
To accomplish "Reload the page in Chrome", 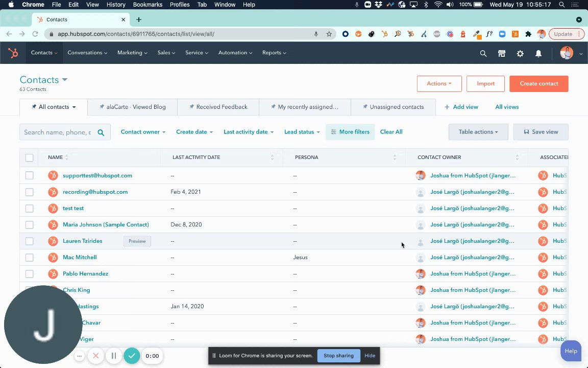I will coord(35,34).
